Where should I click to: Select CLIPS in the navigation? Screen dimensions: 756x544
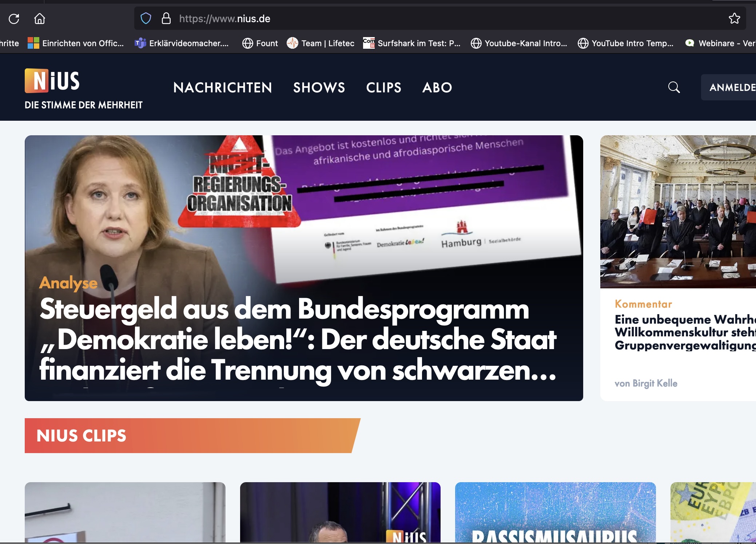tap(383, 88)
